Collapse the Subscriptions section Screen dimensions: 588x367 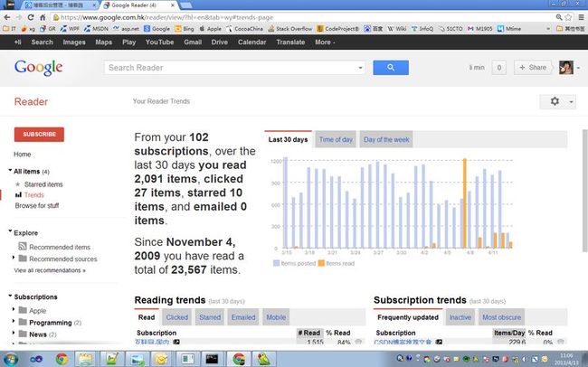coord(10,296)
